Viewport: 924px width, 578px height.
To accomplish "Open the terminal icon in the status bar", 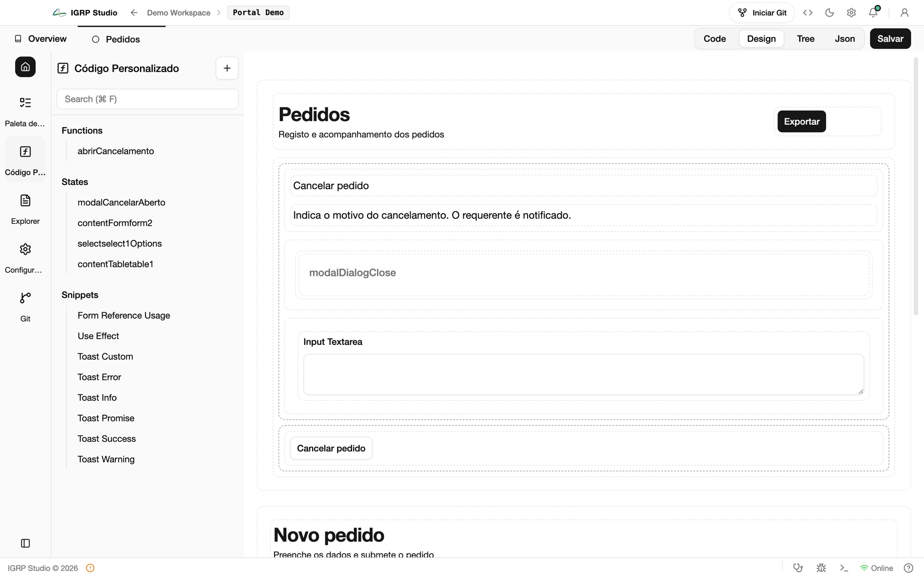I will tap(844, 568).
